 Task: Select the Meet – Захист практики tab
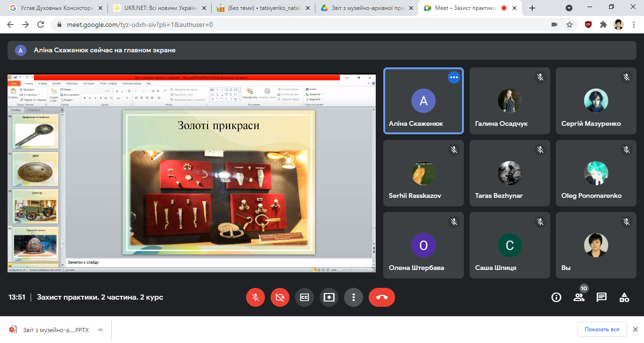point(470,8)
